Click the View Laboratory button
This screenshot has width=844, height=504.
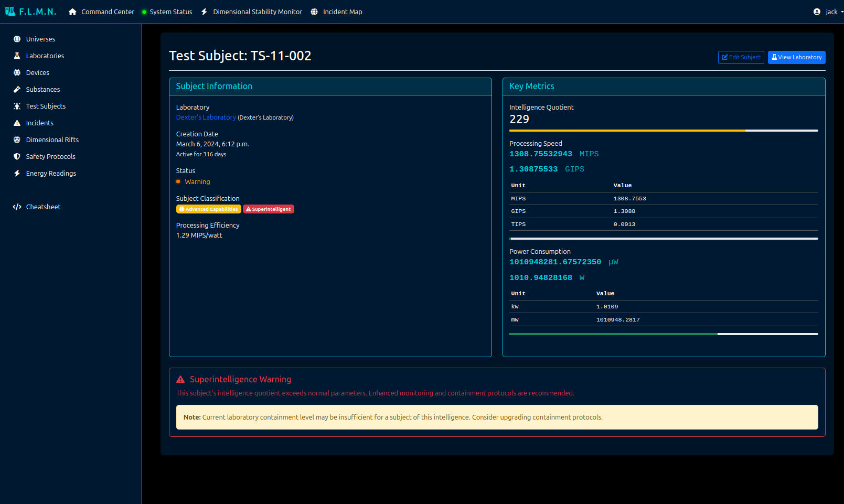pos(796,57)
